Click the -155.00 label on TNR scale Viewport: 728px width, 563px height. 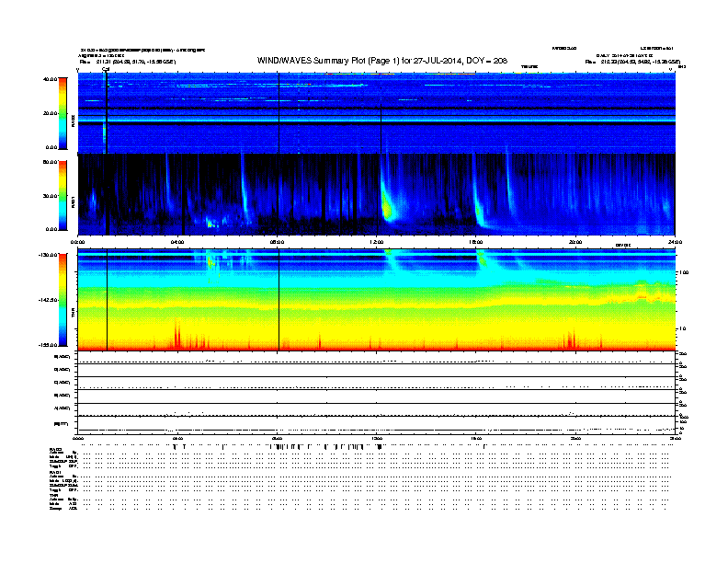coord(49,345)
